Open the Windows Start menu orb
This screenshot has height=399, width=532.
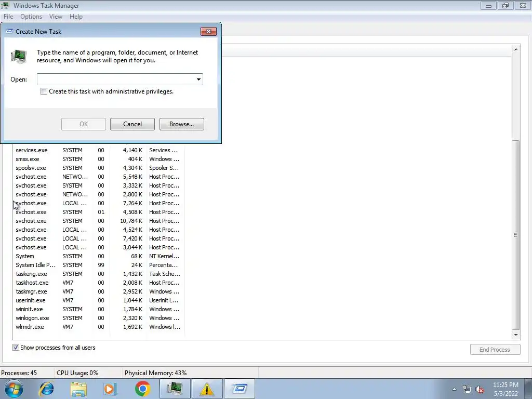coord(14,389)
